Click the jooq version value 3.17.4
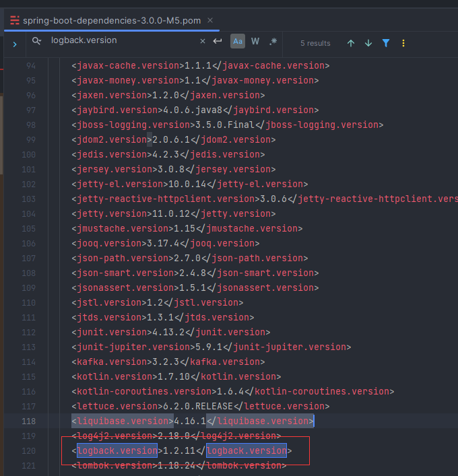 coord(163,243)
